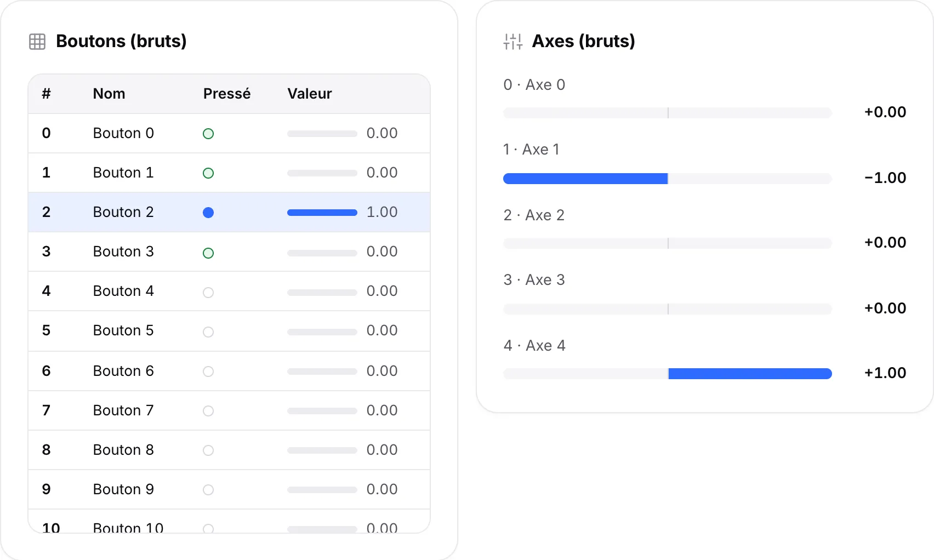
Task: Click the table grid icon beside Boutons (bruts)
Action: pos(37,42)
